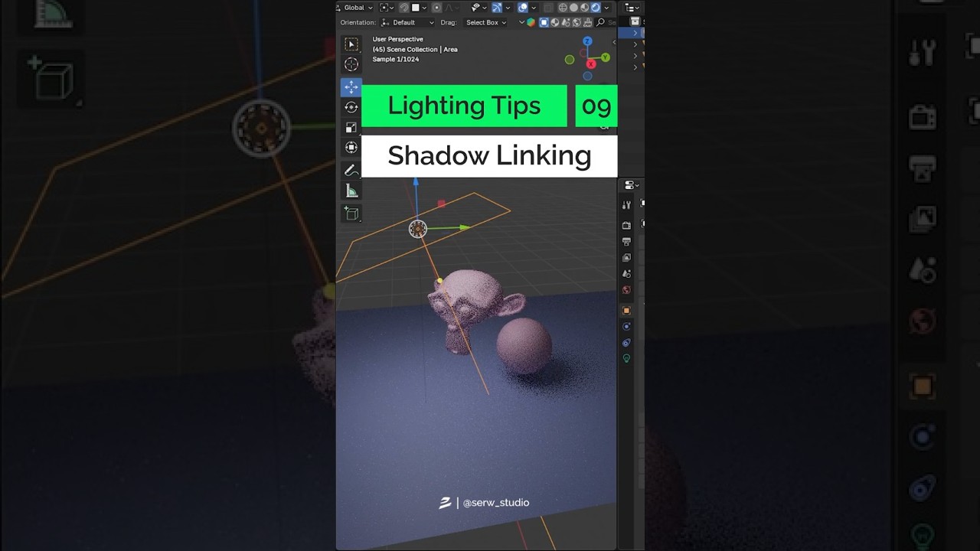Click the area light's center origin
The height and width of the screenshot is (551, 980).
417,229
